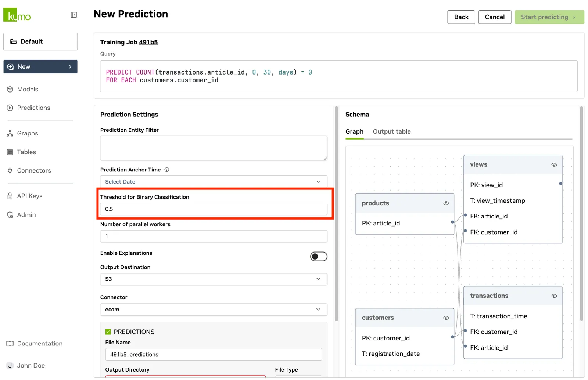Click the Graphs node icon

[x=10, y=133]
